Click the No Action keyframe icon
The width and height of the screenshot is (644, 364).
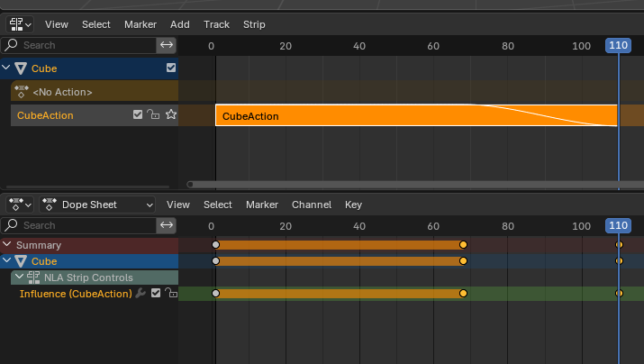[x=22, y=92]
